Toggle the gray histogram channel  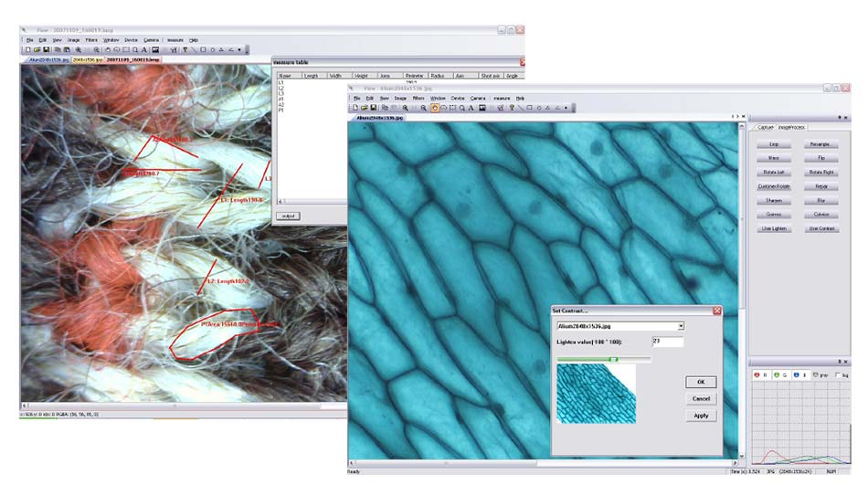[x=820, y=375]
